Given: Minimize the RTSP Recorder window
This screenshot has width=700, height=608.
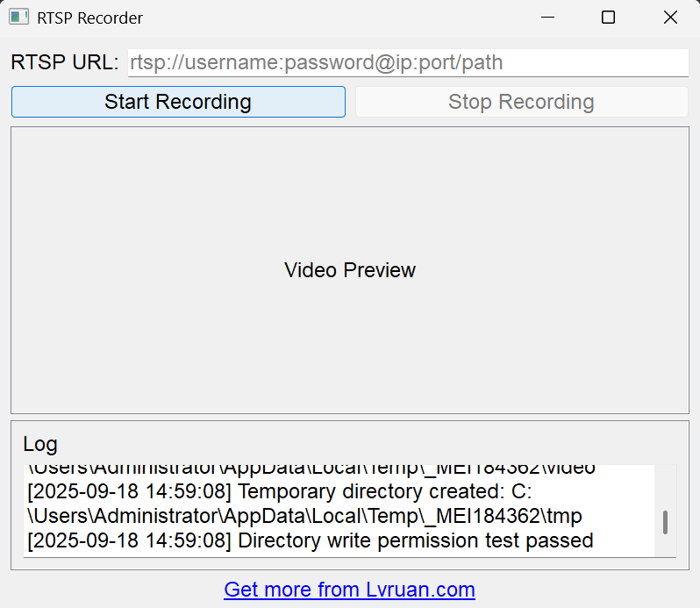Looking at the screenshot, I should point(547,18).
